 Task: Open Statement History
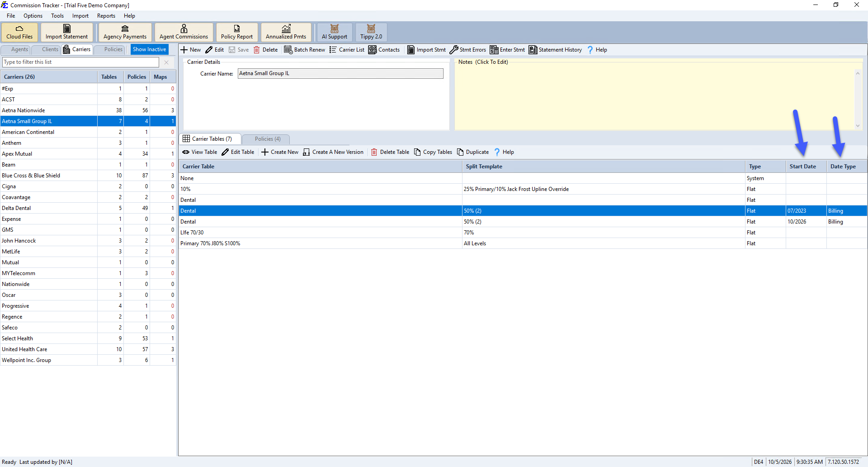pos(555,50)
